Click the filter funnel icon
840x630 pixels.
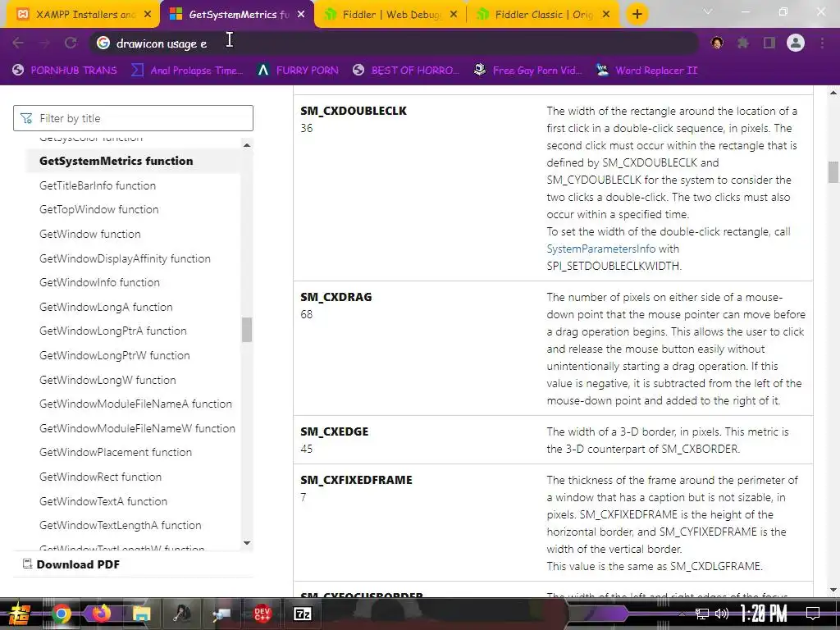point(25,118)
